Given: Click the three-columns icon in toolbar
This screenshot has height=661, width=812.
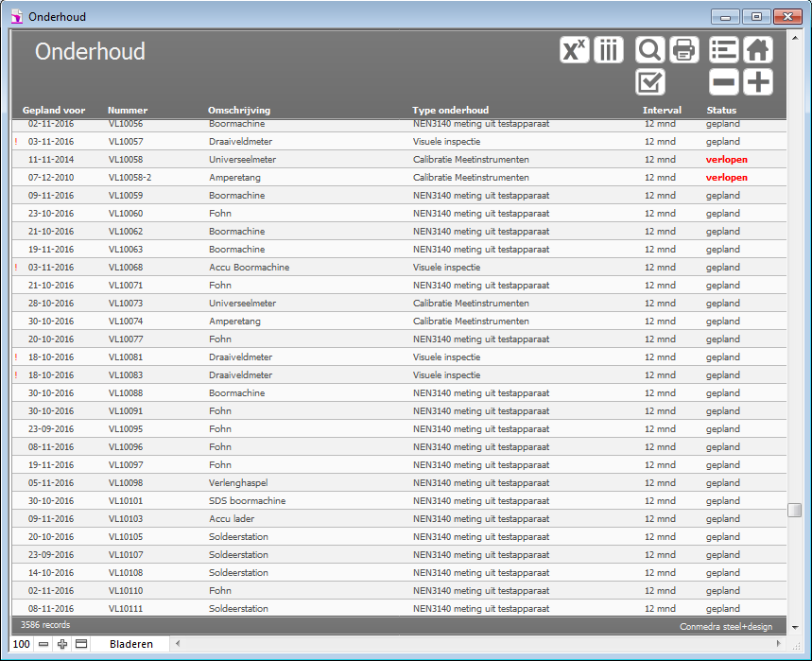Looking at the screenshot, I should (x=609, y=50).
